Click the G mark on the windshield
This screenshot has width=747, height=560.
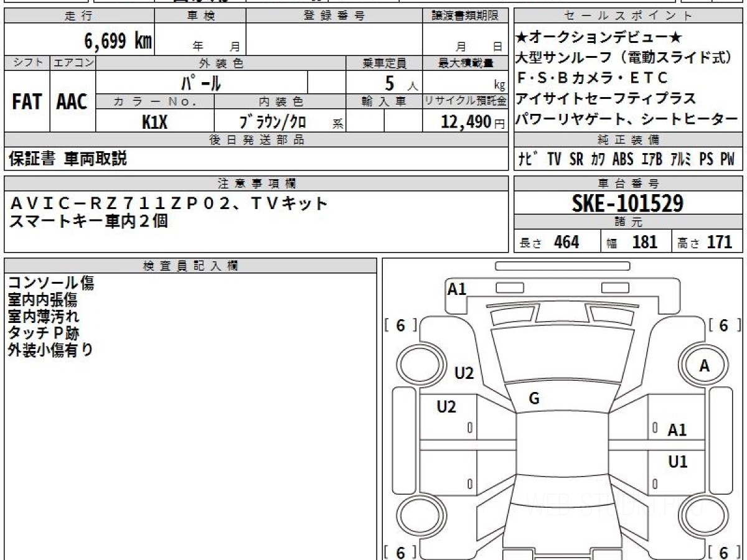coord(533,399)
